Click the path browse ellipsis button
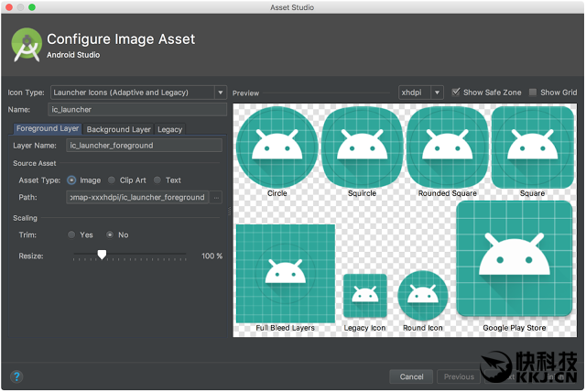Image resolution: width=586 pixels, height=392 pixels. coord(216,197)
